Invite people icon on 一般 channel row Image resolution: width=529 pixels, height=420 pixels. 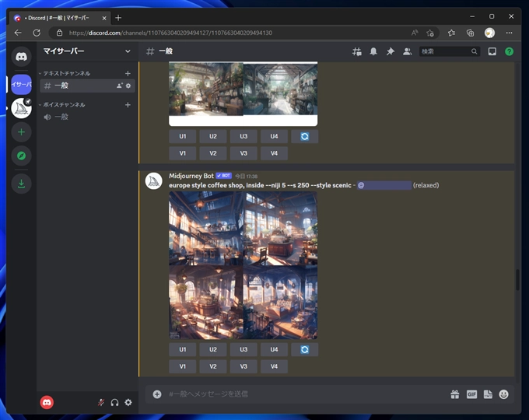click(120, 86)
